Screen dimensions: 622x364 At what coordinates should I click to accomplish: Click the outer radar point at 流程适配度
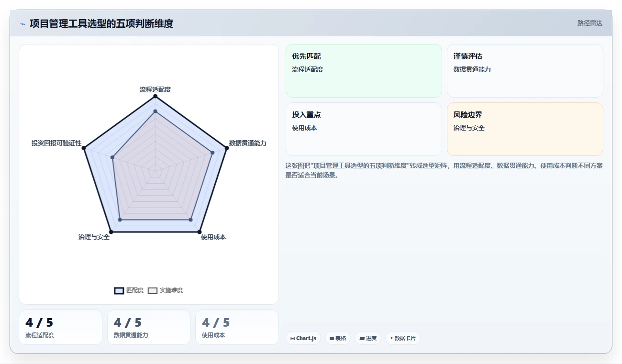coord(155,96)
